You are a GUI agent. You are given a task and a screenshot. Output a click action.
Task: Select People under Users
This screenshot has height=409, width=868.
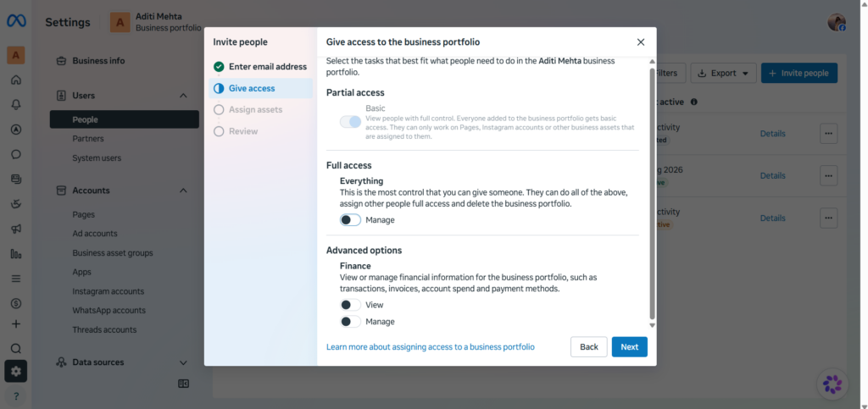[125, 119]
